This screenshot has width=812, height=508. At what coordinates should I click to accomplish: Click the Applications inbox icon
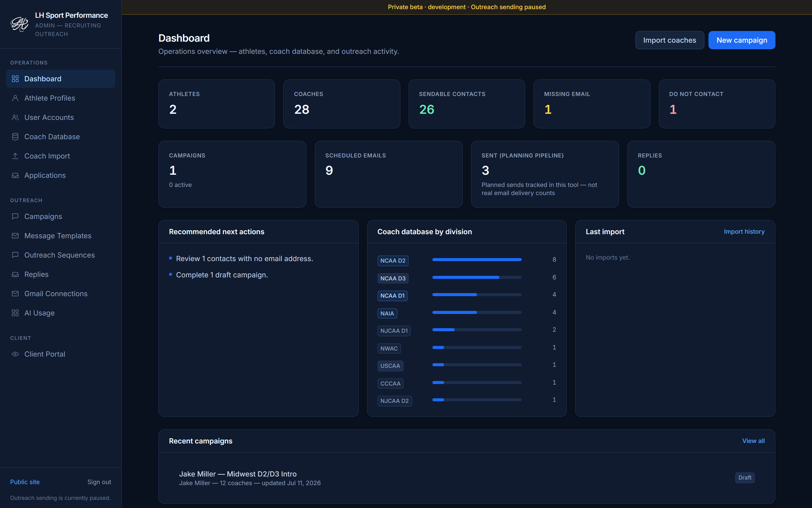(x=15, y=175)
